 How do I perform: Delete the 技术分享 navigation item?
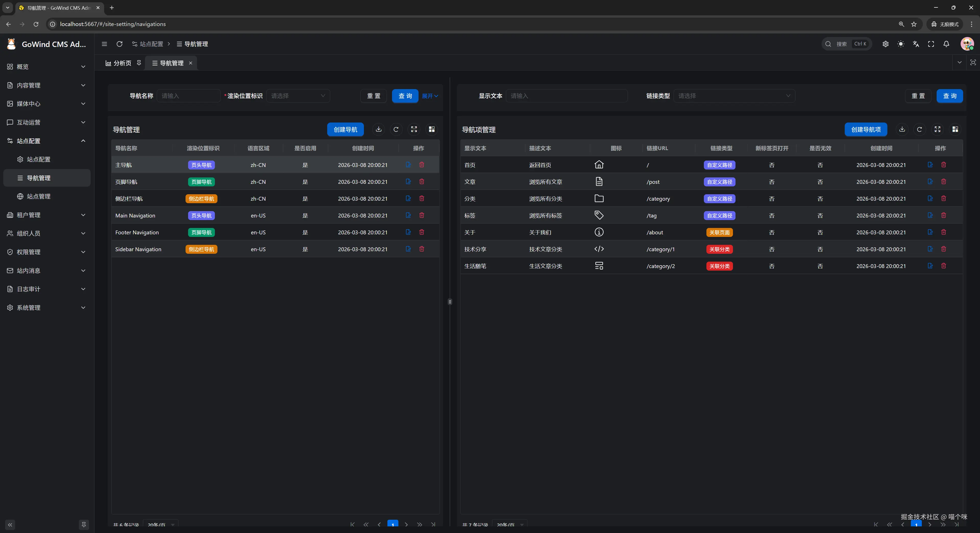tap(944, 249)
